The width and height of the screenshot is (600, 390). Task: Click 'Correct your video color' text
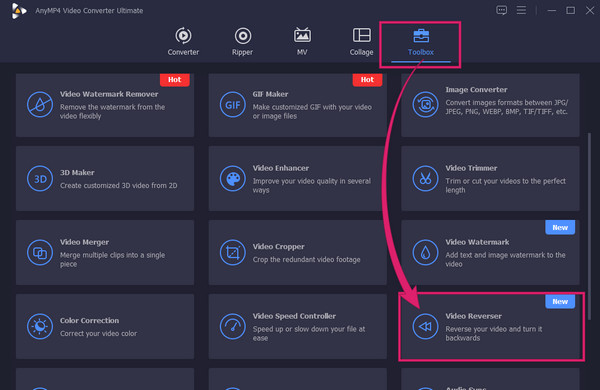[x=98, y=334]
